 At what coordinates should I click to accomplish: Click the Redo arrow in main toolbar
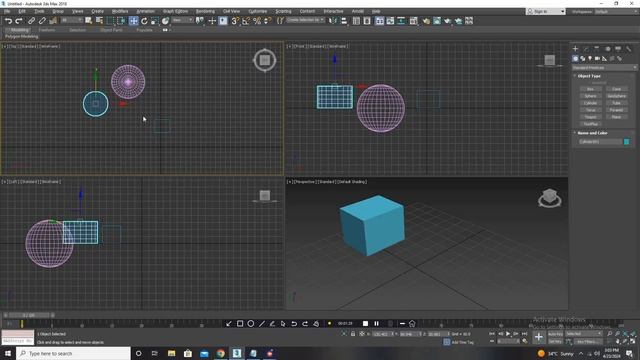18,21
